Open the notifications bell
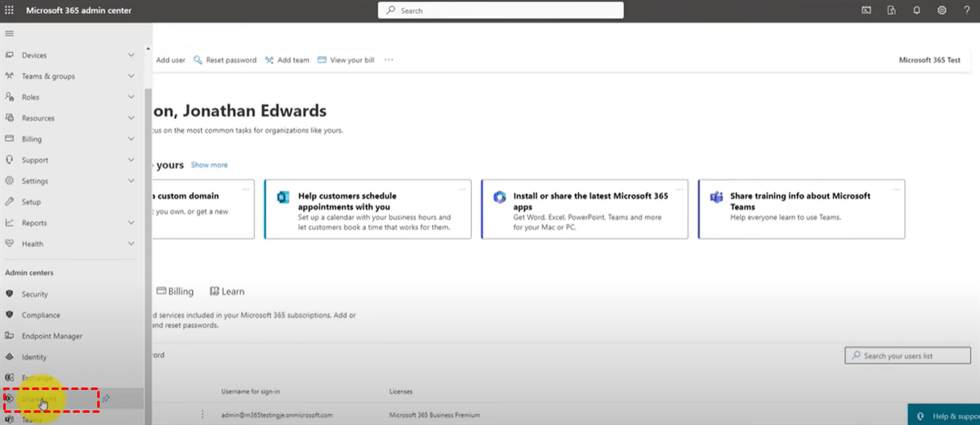980x425 pixels. (917, 11)
